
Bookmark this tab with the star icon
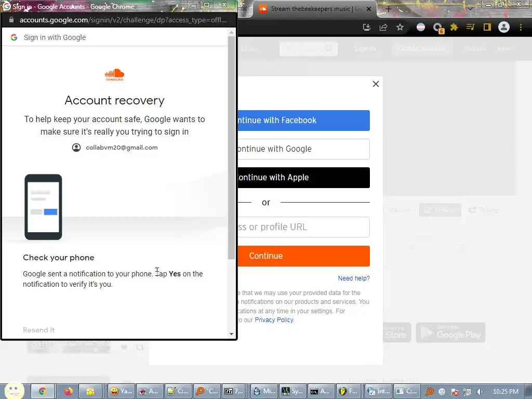tap(400, 27)
